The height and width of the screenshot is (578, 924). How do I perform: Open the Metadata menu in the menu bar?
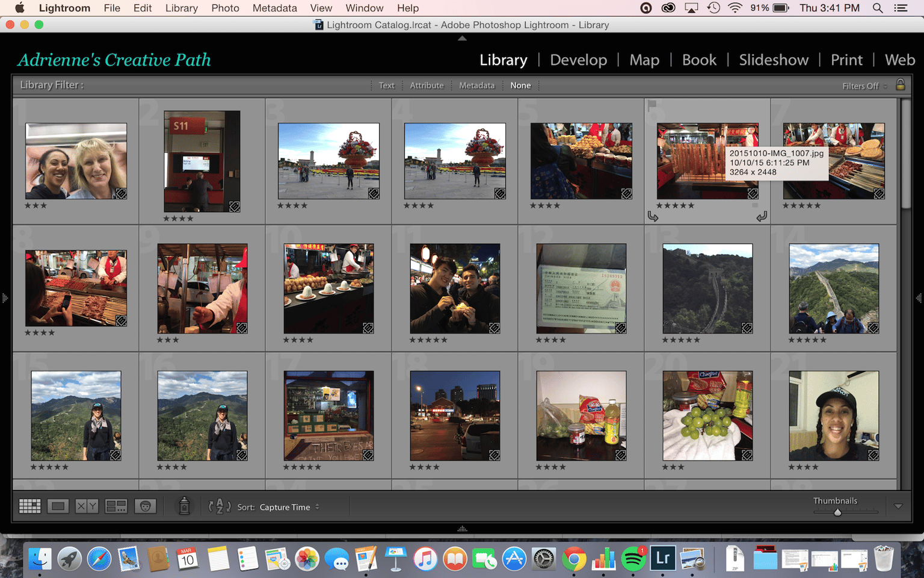(x=274, y=8)
